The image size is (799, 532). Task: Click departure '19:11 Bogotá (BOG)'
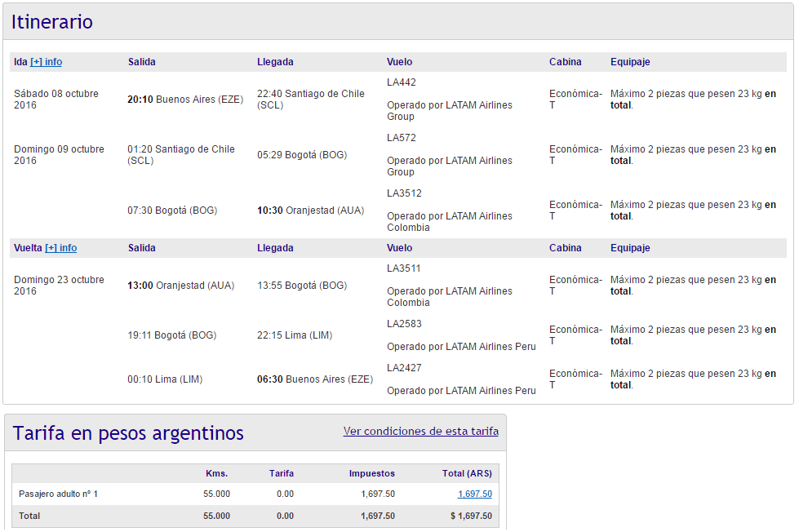172,335
